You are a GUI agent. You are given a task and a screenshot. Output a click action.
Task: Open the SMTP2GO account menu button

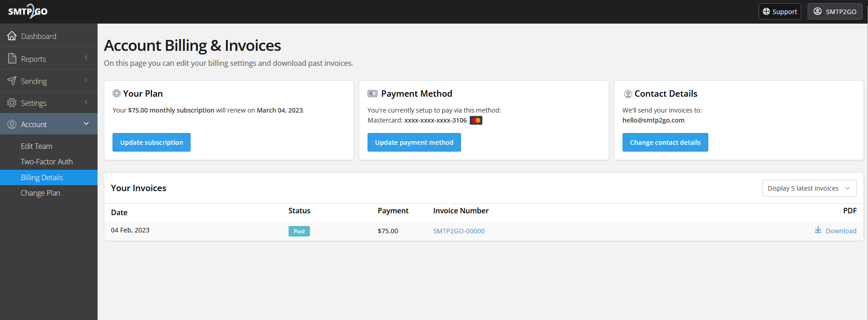835,11
